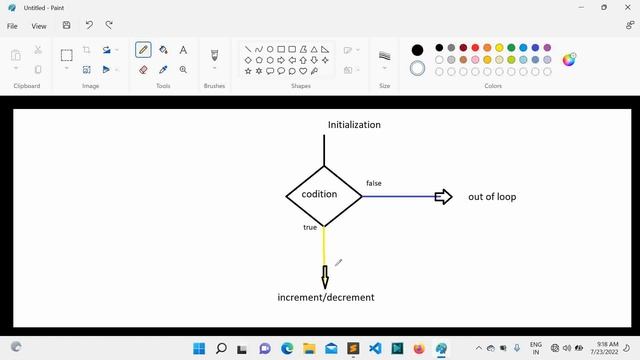This screenshot has height=360, width=640.
Task: Expand the Paste options dropdown
Action: pos(16,68)
